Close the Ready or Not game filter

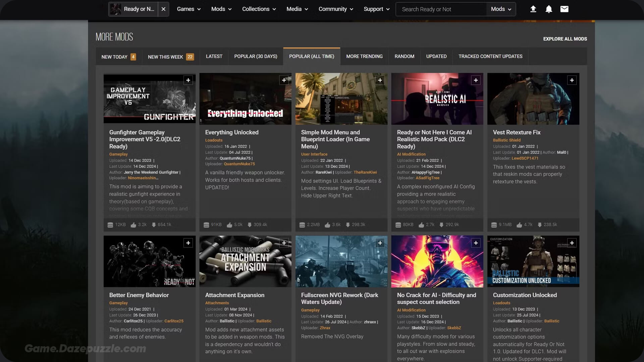pyautogui.click(x=163, y=9)
